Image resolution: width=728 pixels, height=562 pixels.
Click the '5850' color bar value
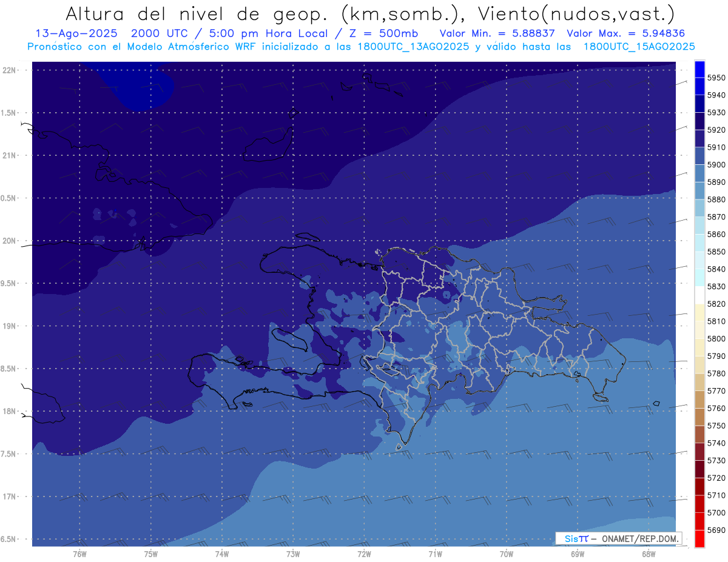pyautogui.click(x=716, y=252)
